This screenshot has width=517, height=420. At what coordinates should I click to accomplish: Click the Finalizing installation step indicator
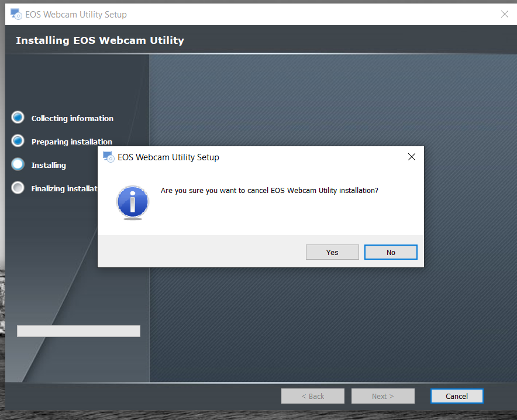(18, 188)
